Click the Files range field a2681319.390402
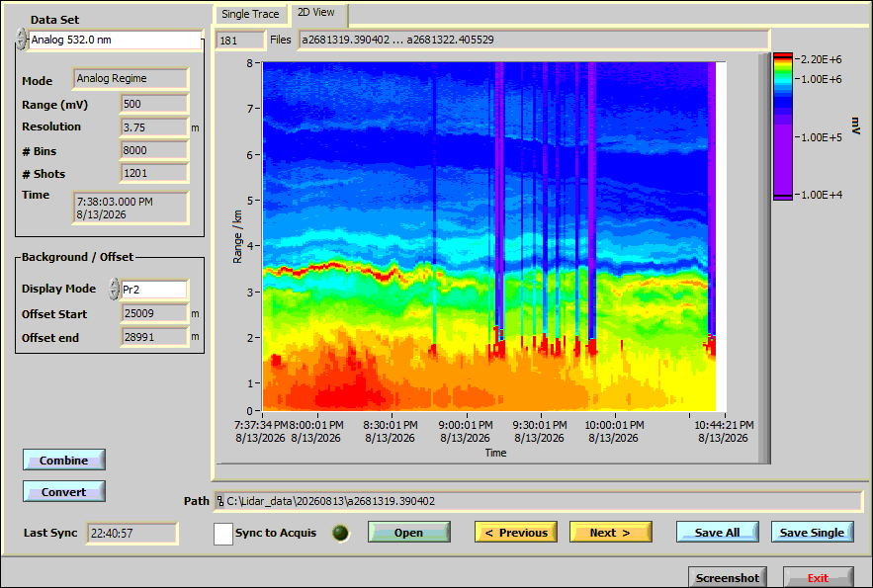 (x=533, y=41)
